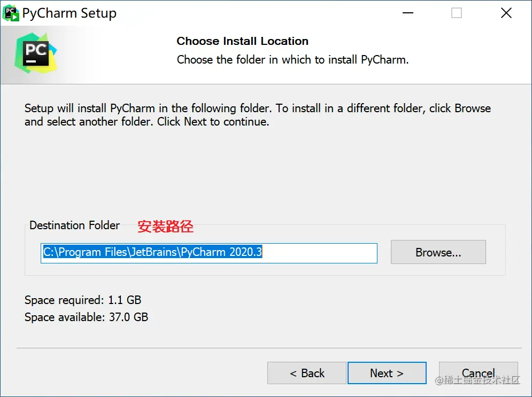
Task: Click the "Choose the folder" subtitle text
Action: (292, 60)
